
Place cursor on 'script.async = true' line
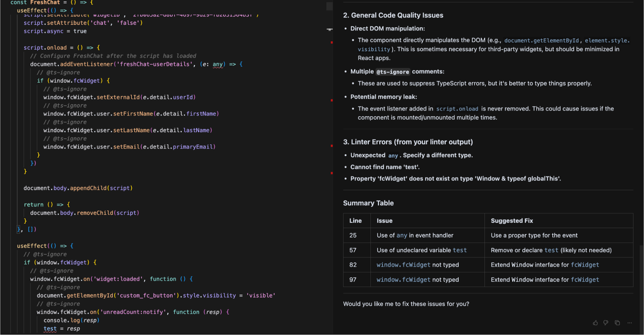(55, 31)
